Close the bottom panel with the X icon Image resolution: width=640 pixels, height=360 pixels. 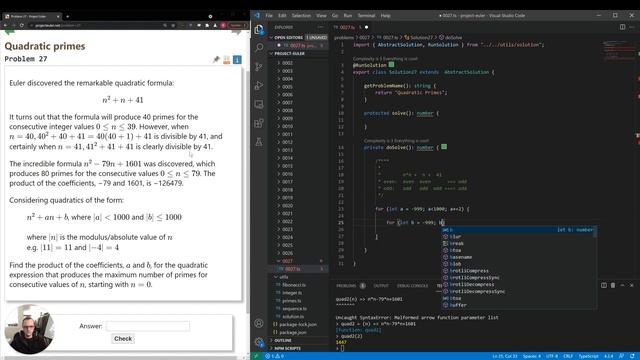631,285
